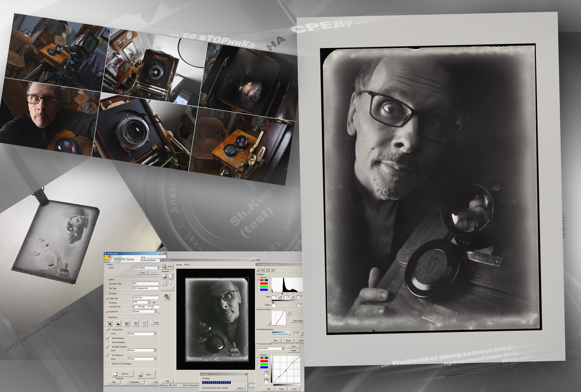Uncheck the Unsharp Mask checkbox
Screen dimensions: 581x392
coord(110,329)
